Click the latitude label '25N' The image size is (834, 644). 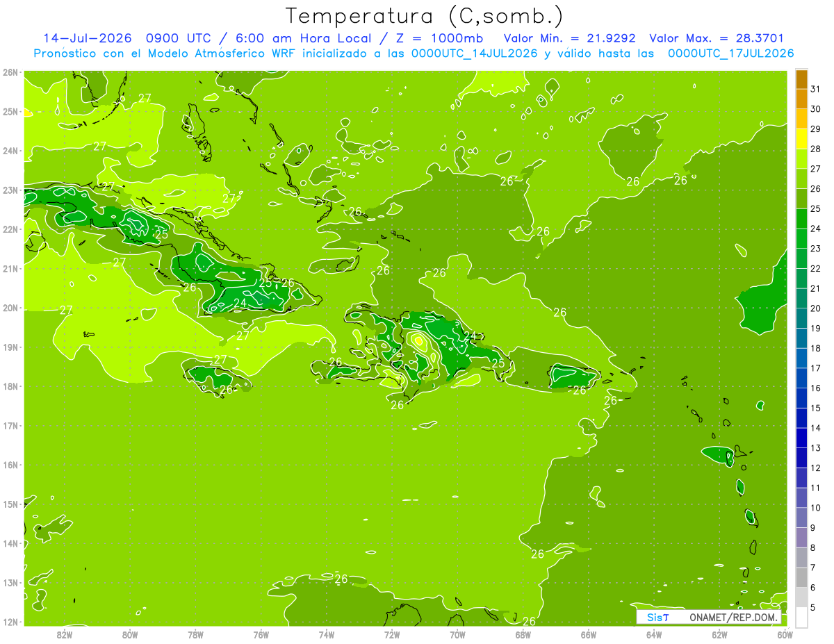click(x=10, y=111)
